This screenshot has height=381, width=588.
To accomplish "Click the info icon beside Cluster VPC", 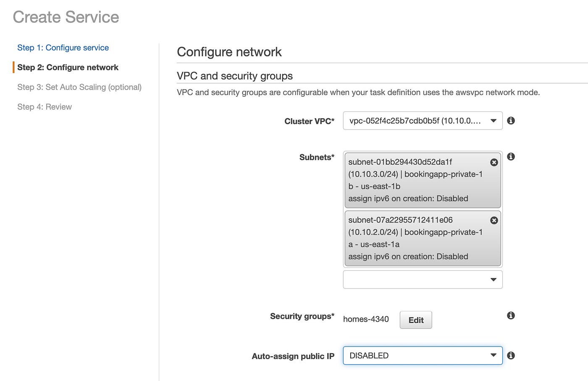I will coord(511,121).
